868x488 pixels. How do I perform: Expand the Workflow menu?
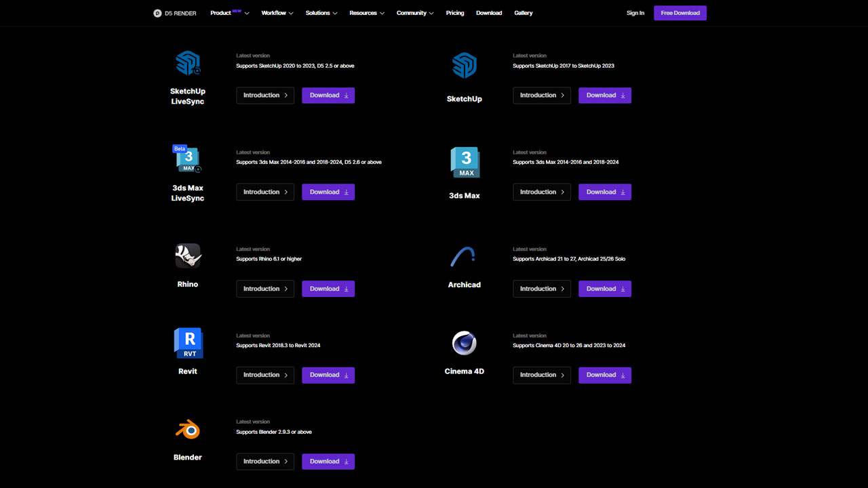pos(277,13)
